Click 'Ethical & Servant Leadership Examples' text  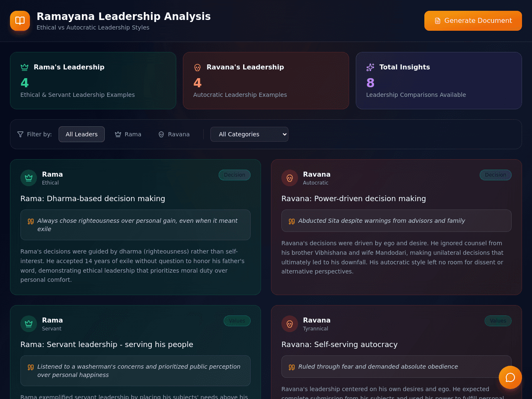[78, 95]
